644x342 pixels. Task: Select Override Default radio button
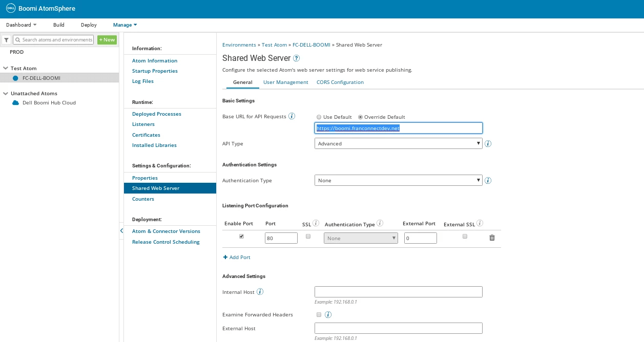tap(360, 117)
